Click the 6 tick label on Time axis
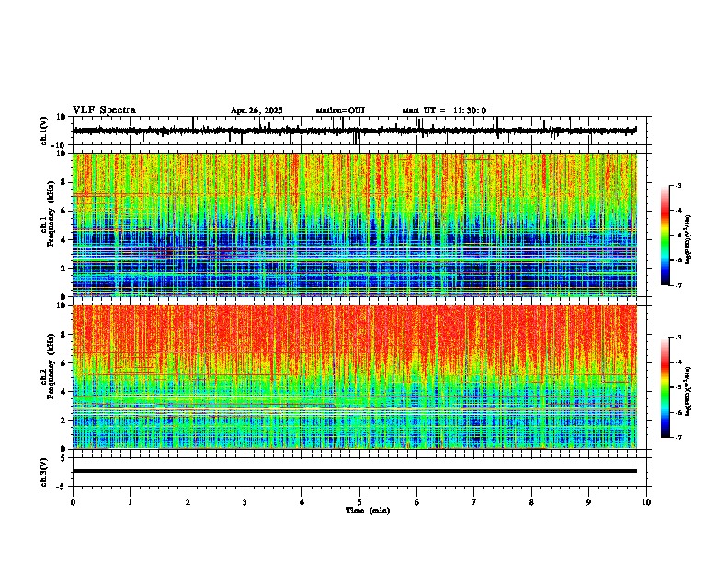Image resolution: width=728 pixels, height=563 pixels. (x=417, y=502)
